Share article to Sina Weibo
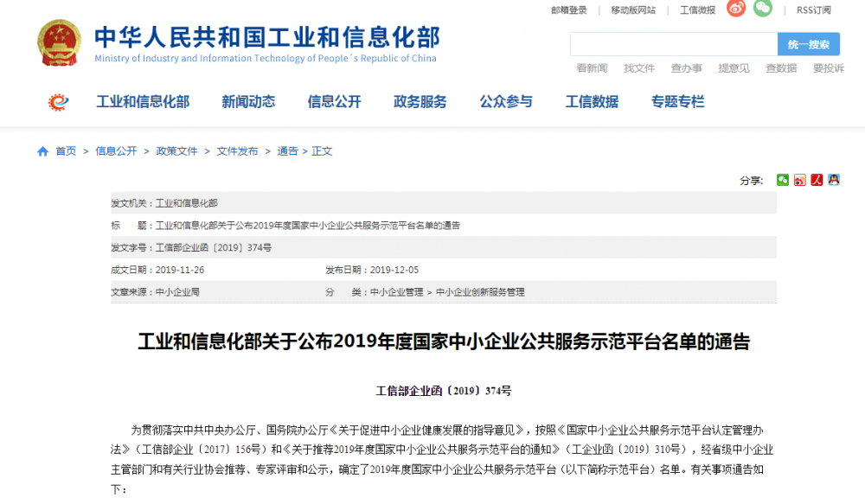This screenshot has width=865, height=504. (800, 180)
